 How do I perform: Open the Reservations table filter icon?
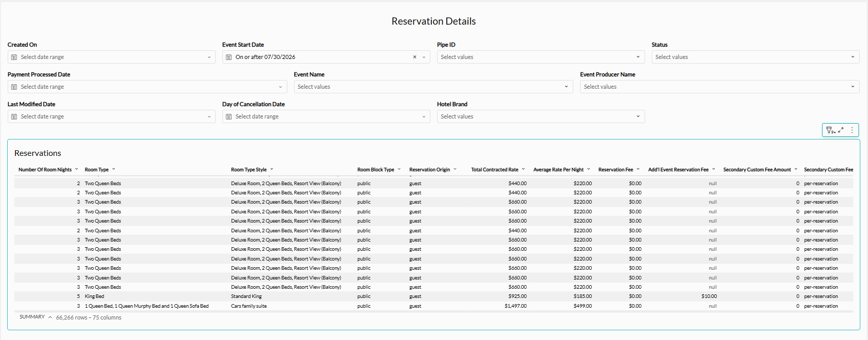click(830, 130)
